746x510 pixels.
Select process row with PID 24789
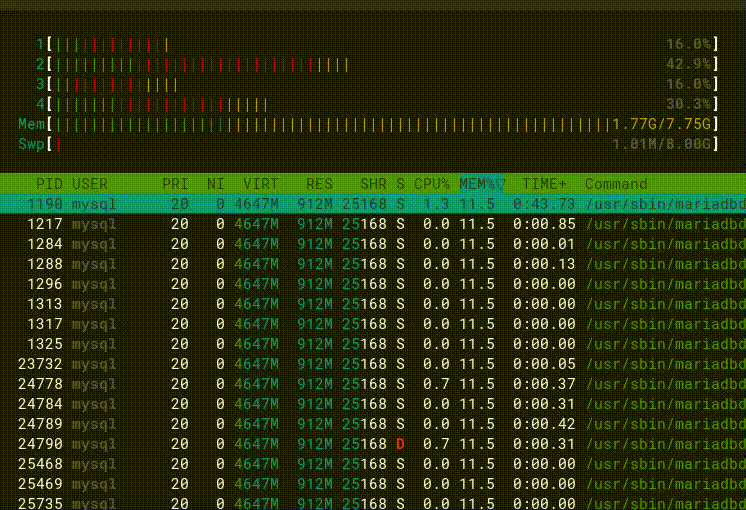coord(373,424)
